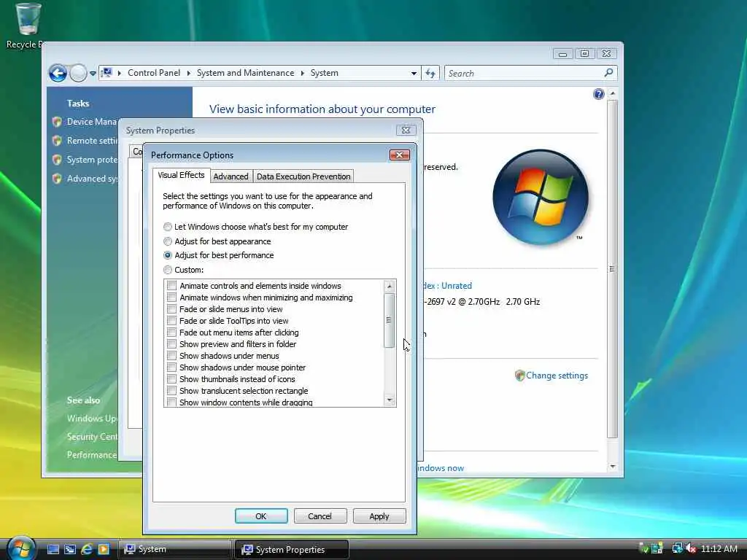Enable Show preview and filters in folder
747x560 pixels.
click(x=171, y=344)
